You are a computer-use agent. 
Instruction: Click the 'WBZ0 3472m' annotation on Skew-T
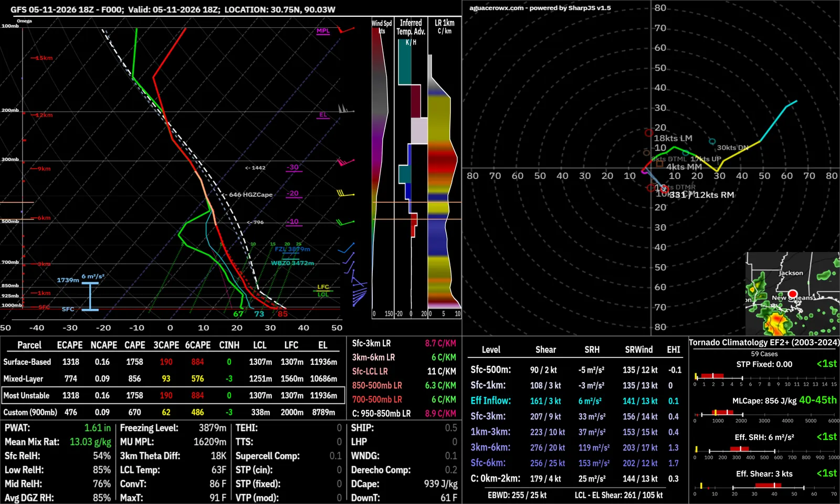pyautogui.click(x=292, y=263)
